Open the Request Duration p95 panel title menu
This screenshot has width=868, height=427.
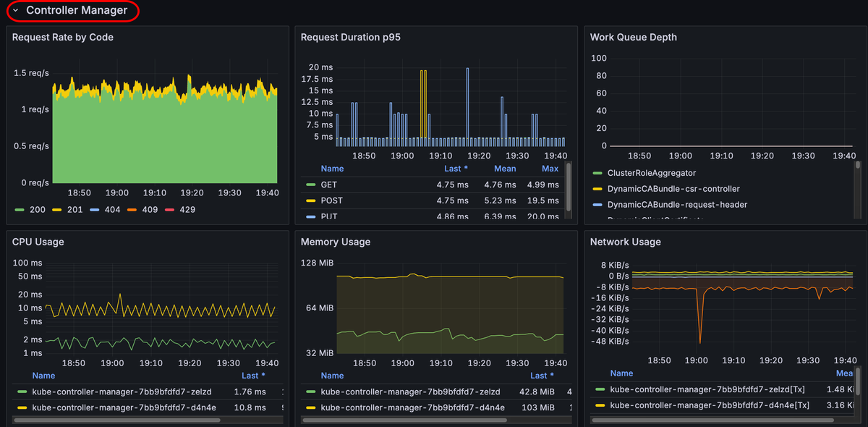tap(350, 37)
